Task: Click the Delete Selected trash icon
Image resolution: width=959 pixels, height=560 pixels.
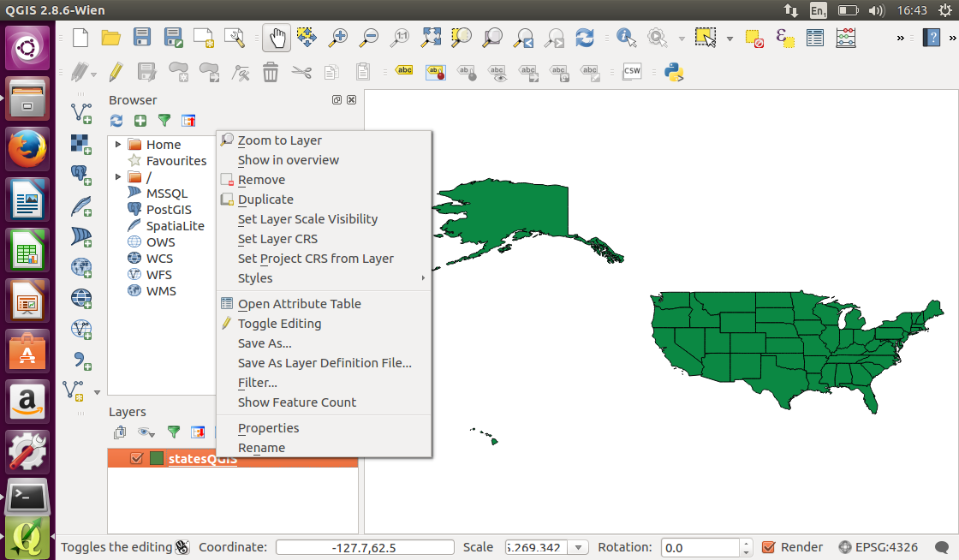Action: click(271, 72)
